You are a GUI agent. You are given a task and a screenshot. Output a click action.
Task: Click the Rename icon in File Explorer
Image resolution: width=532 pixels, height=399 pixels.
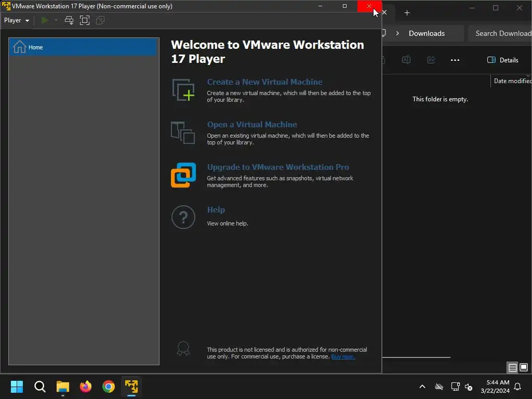[x=406, y=60]
